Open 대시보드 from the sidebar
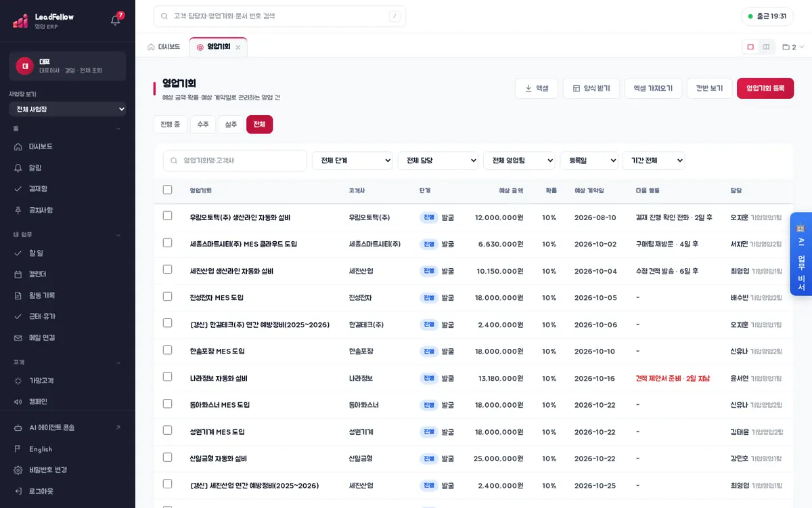The height and width of the screenshot is (508, 812). (x=68, y=146)
